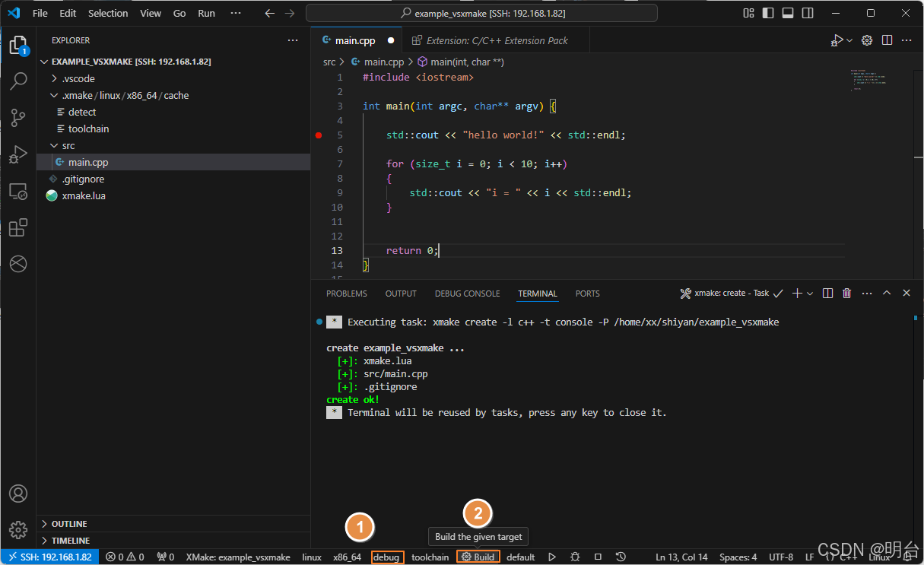The image size is (924, 565).
Task: Switch to the PROBLEMS tab
Action: tap(347, 294)
